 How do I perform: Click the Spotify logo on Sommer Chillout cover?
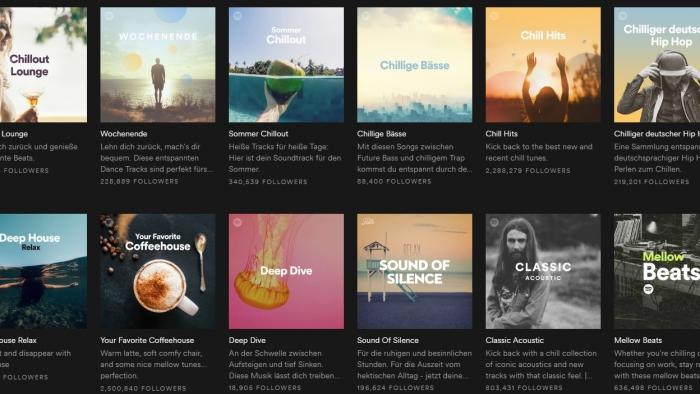(x=237, y=16)
